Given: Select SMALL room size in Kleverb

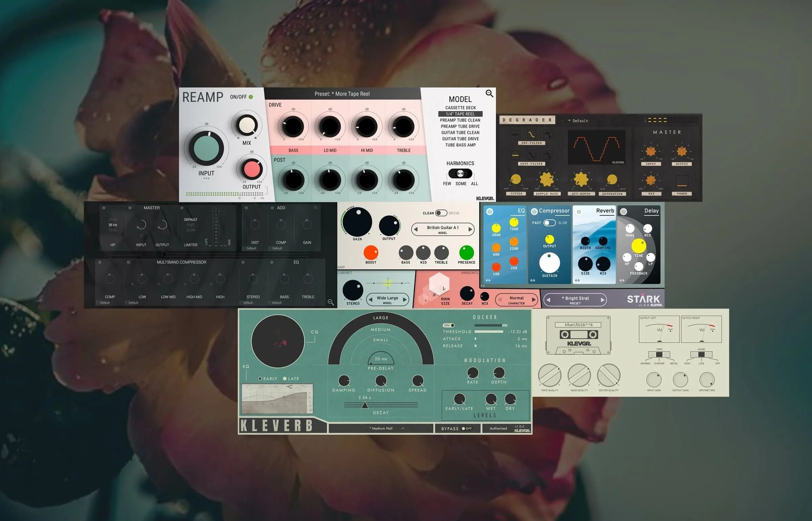Looking at the screenshot, I should (x=381, y=340).
